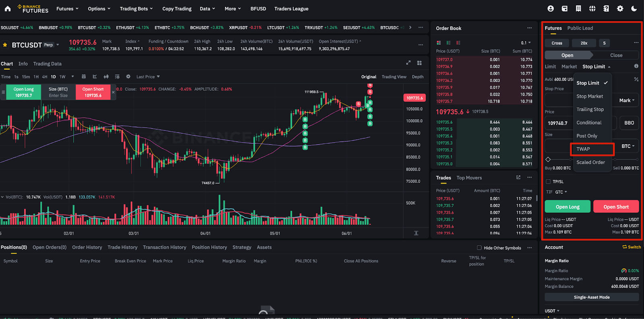Viewport: 644px width, 319px height.
Task: Open the help tutorial icon
Action: [x=606, y=8]
